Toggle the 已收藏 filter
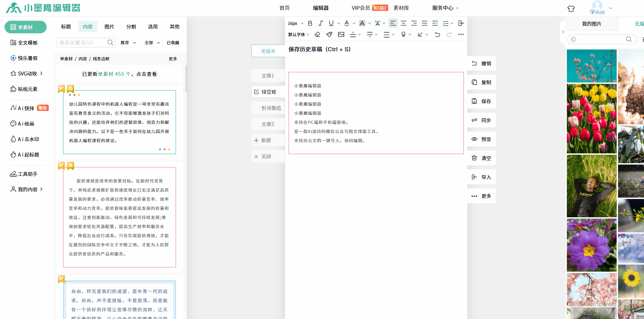The width and height of the screenshot is (644, 319). tap(173, 42)
